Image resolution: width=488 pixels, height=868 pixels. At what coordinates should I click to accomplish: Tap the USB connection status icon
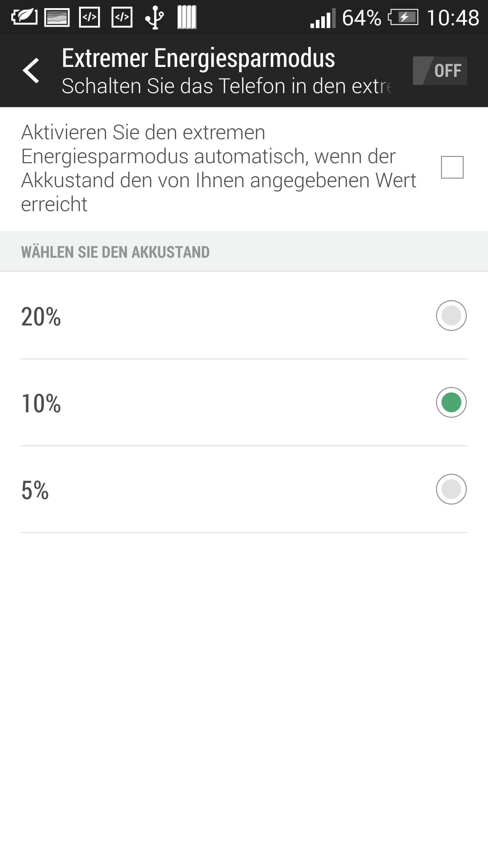[x=155, y=18]
